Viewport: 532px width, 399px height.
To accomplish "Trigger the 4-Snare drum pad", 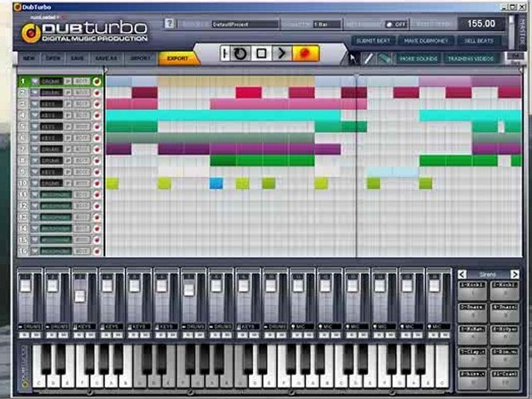I will [504, 313].
